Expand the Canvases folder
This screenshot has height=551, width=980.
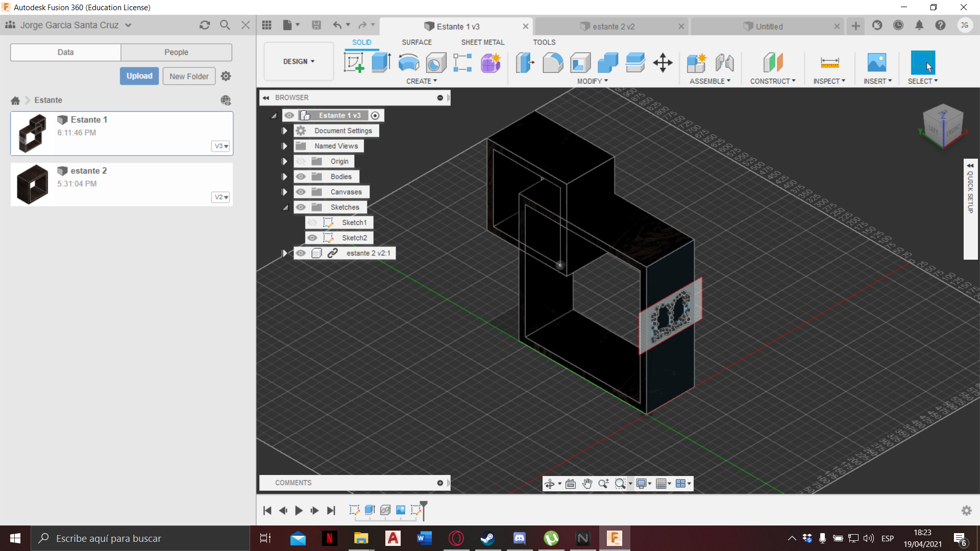tap(283, 192)
